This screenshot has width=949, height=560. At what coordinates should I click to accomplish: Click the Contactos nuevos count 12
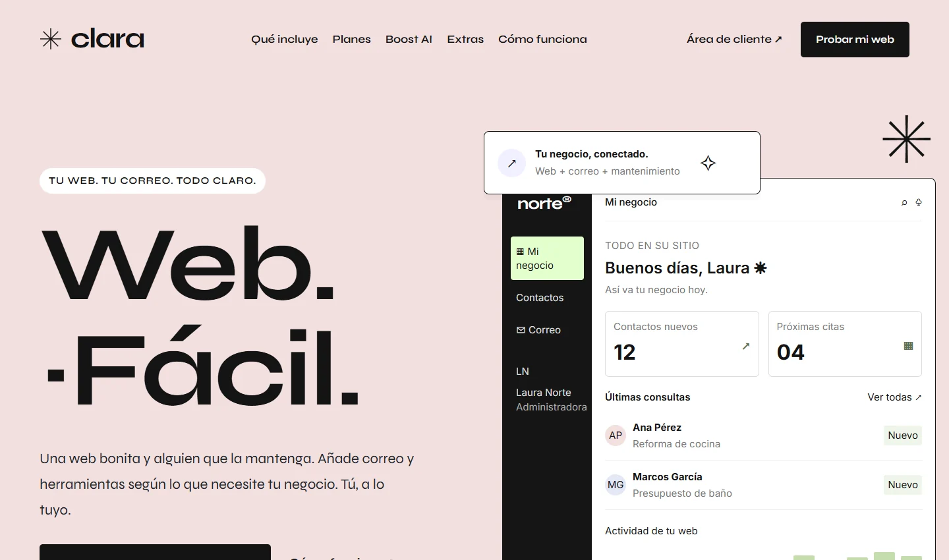coord(625,352)
